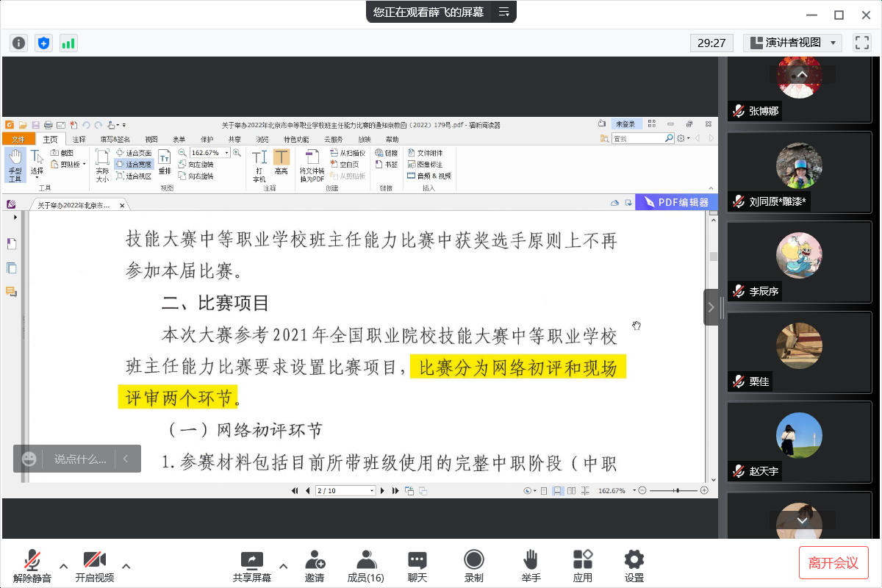Click the 说点什么 chat input field
The height and width of the screenshot is (588, 882).
point(80,459)
